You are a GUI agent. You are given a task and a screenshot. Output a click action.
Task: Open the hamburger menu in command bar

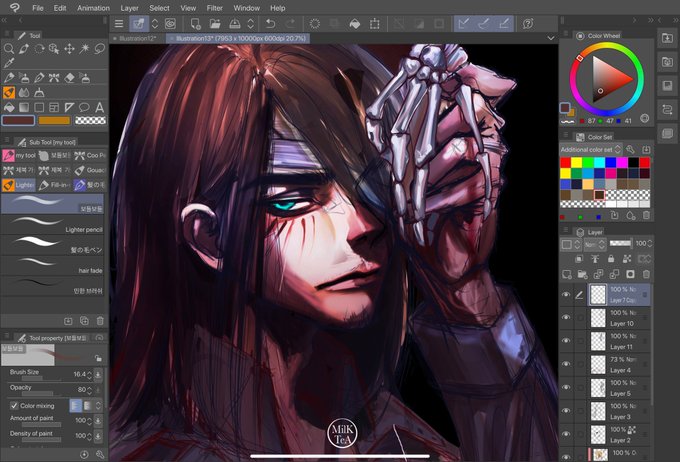click(x=119, y=24)
